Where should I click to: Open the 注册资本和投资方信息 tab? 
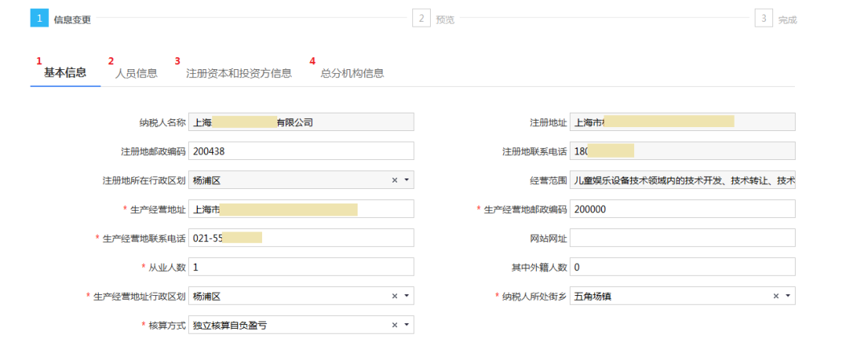[x=239, y=73]
